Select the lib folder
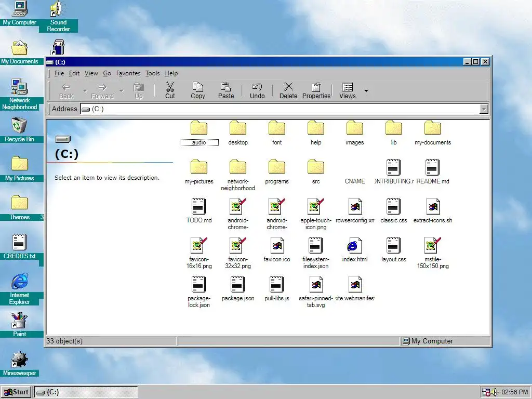 click(x=394, y=134)
